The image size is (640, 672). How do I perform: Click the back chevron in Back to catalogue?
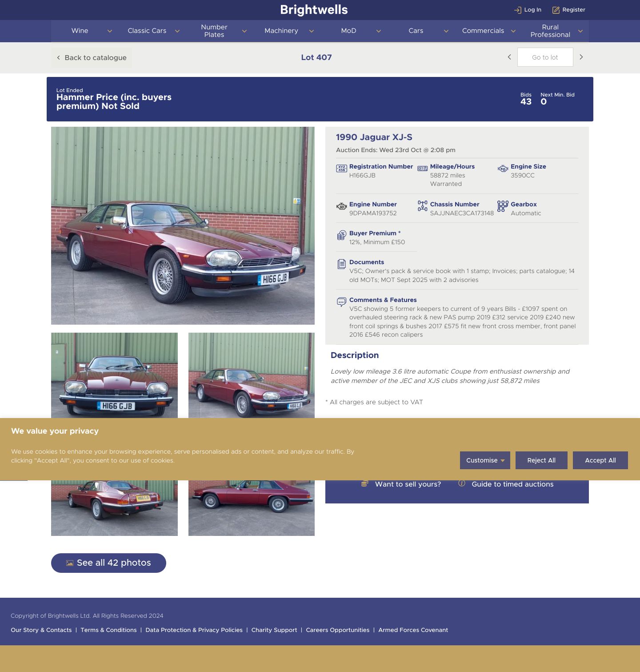pyautogui.click(x=58, y=58)
